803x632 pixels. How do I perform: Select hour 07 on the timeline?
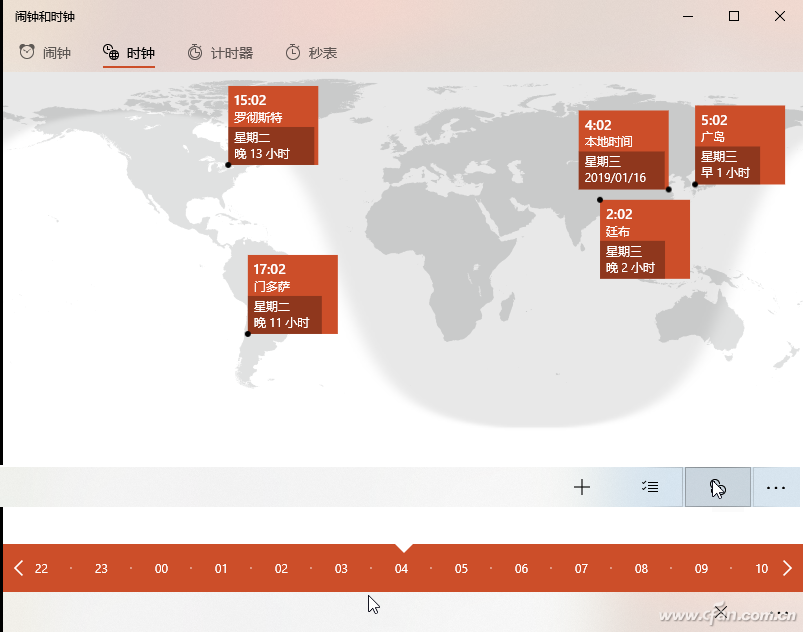[x=581, y=568]
